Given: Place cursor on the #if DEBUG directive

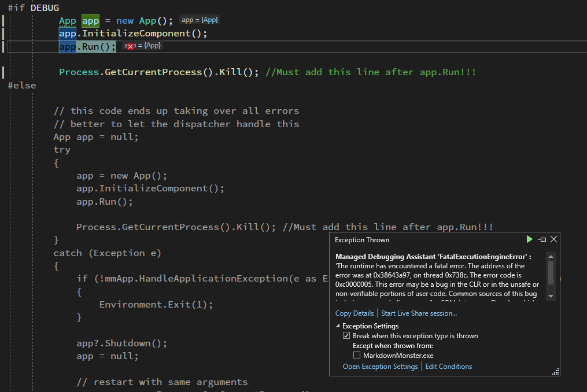Looking at the screenshot, I should coord(32,8).
